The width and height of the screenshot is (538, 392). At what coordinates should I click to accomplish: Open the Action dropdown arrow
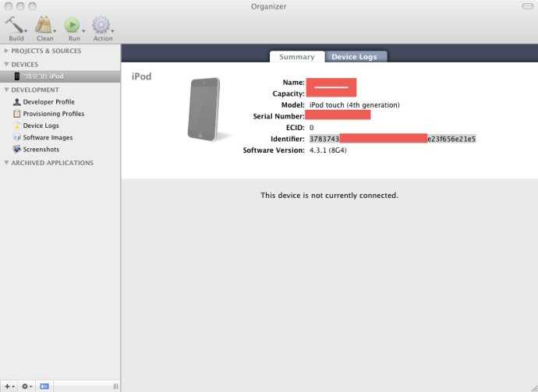112,31
